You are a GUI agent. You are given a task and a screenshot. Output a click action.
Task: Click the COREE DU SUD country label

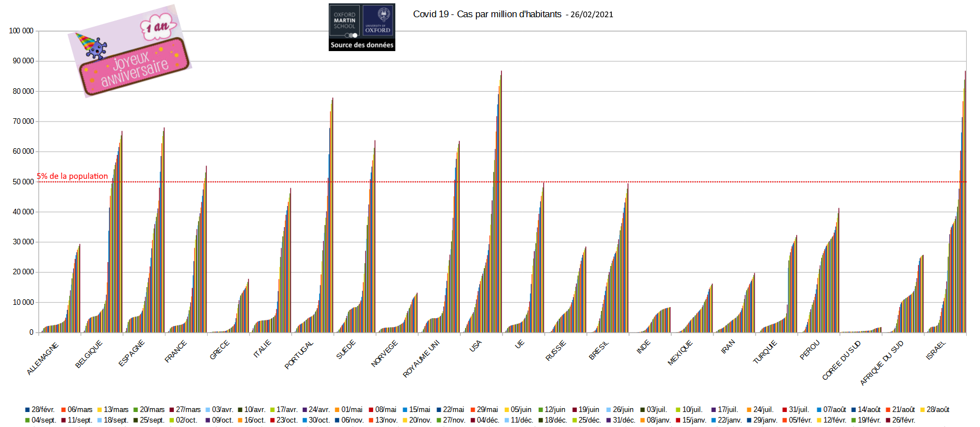(x=841, y=360)
